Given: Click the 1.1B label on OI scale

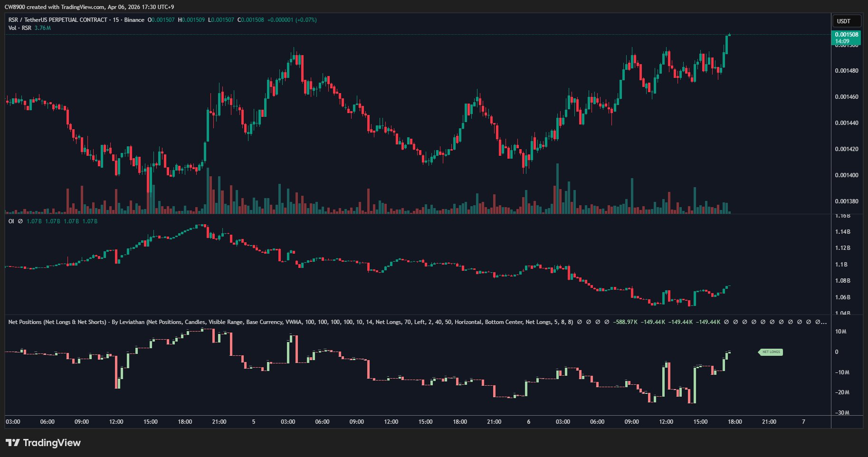Looking at the screenshot, I should (x=841, y=265).
